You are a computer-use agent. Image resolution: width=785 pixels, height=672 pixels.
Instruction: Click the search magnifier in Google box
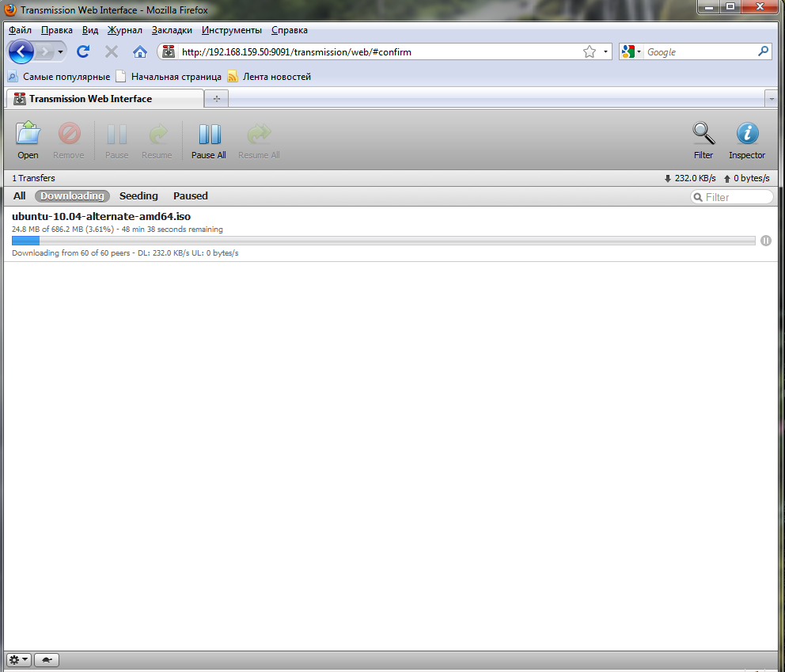(763, 51)
